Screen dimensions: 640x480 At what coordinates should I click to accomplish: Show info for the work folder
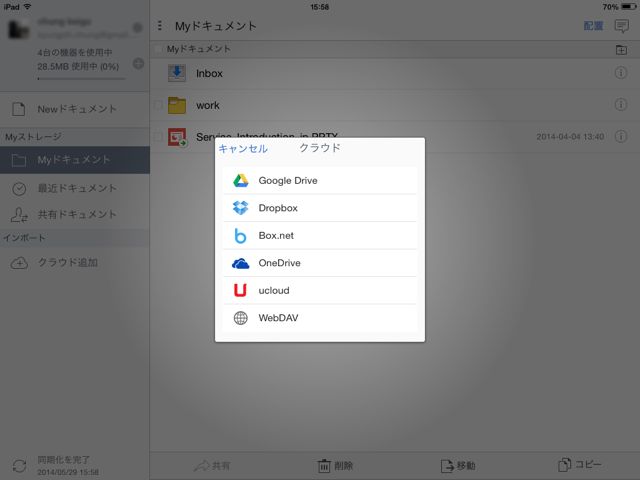(x=621, y=105)
